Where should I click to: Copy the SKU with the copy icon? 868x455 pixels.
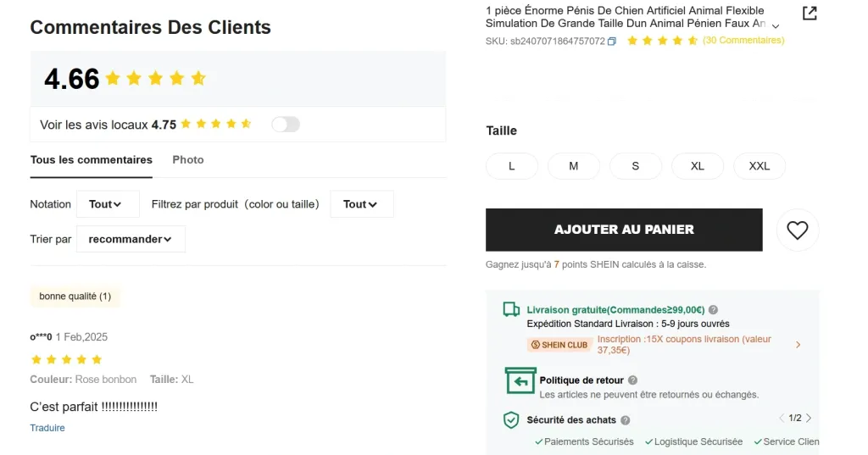point(612,41)
